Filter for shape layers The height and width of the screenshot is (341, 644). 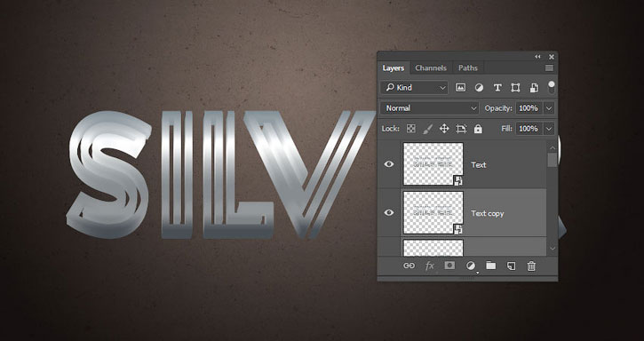515,88
